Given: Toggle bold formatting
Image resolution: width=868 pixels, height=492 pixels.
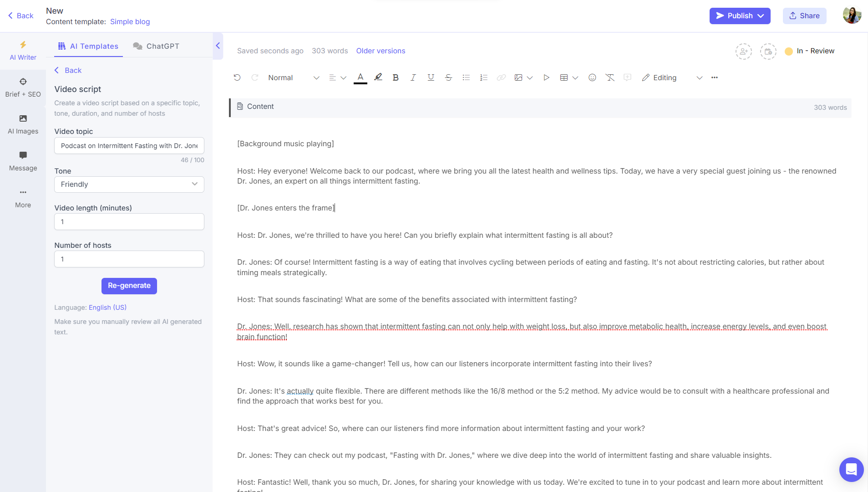Looking at the screenshot, I should click(396, 77).
